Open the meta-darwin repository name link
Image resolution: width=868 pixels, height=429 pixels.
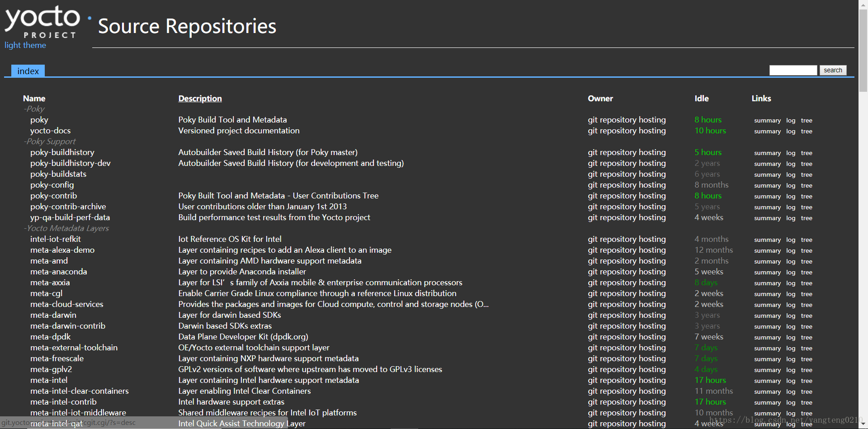click(53, 315)
